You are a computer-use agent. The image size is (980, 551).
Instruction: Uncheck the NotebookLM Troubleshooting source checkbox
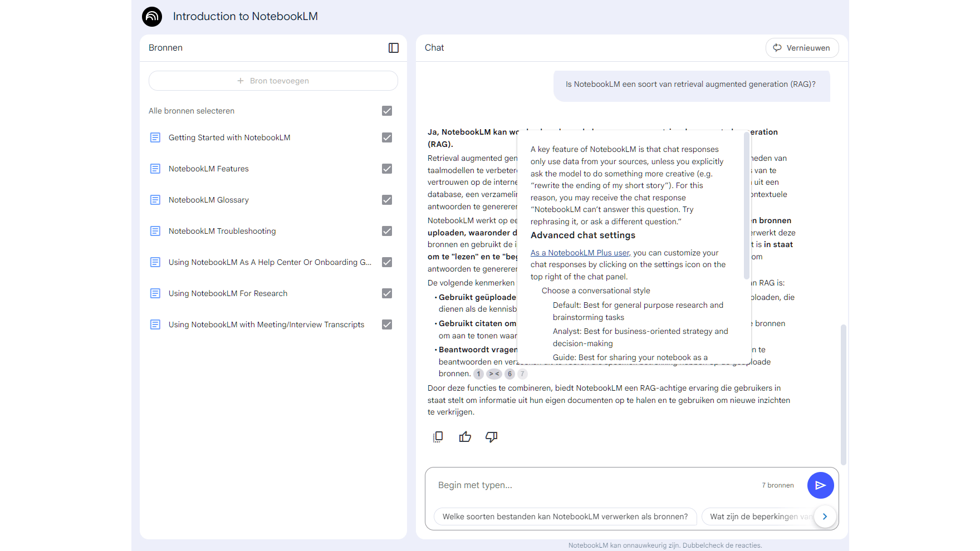[x=387, y=231]
